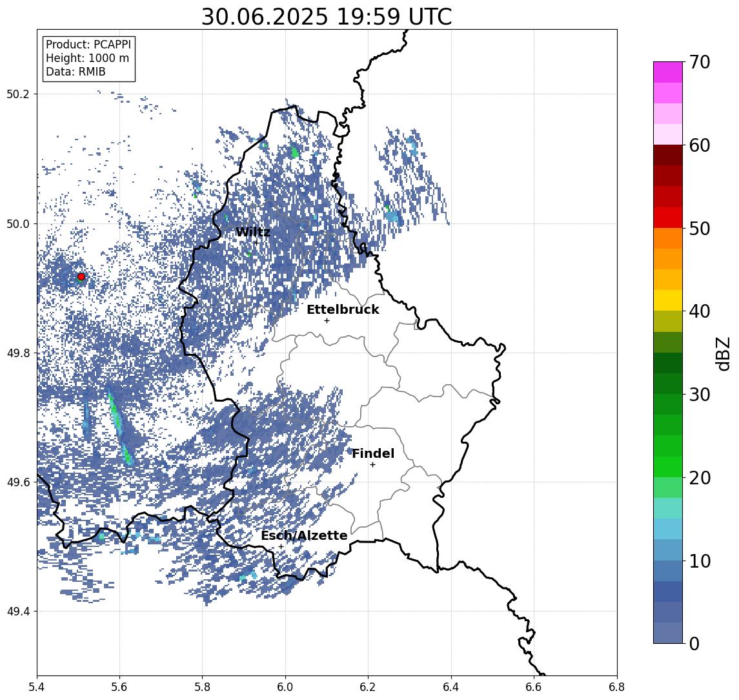Click the 60 tick on colorbar
This screenshot has height=700, width=739.
coord(700,145)
